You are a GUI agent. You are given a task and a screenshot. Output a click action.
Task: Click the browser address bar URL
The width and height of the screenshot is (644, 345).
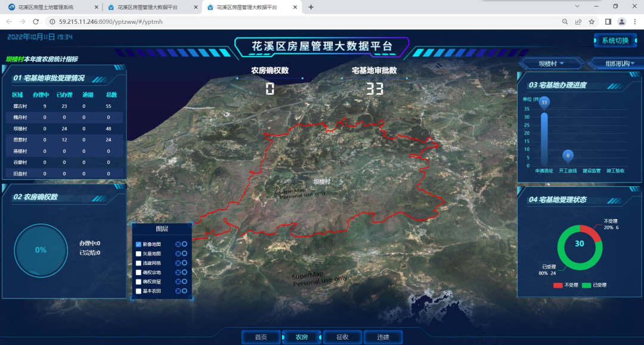(x=110, y=21)
